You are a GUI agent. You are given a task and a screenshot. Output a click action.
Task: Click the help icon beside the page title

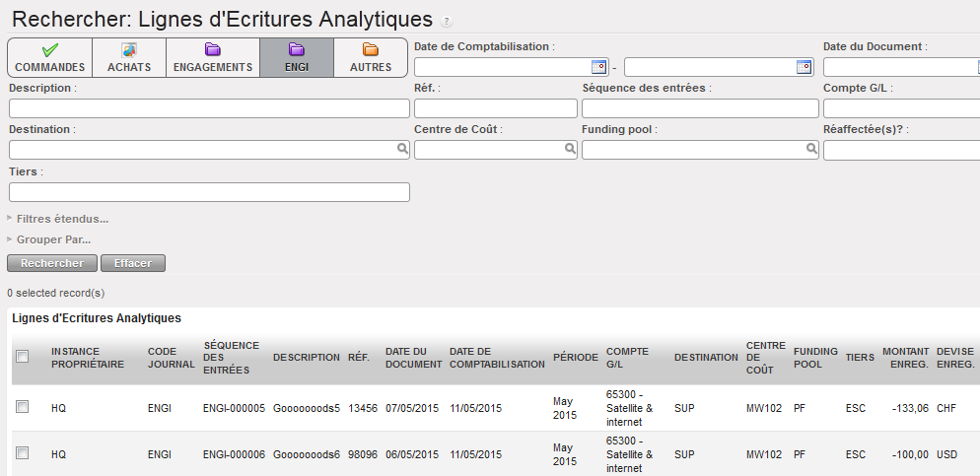pyautogui.click(x=447, y=22)
